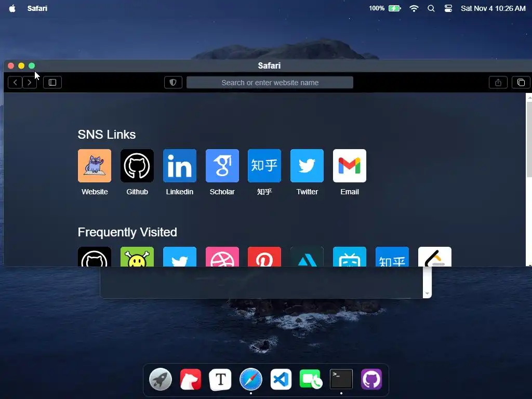Launch Launchpad from the dock

pos(161,379)
